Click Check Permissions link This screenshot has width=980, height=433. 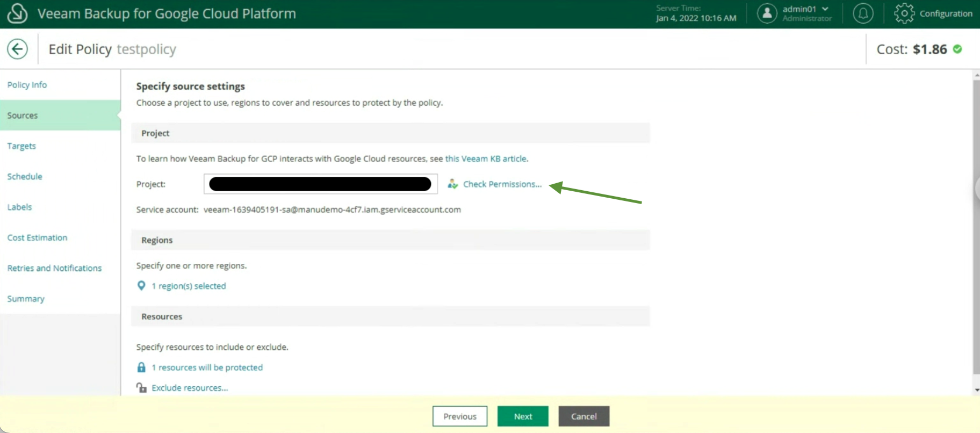coord(502,184)
